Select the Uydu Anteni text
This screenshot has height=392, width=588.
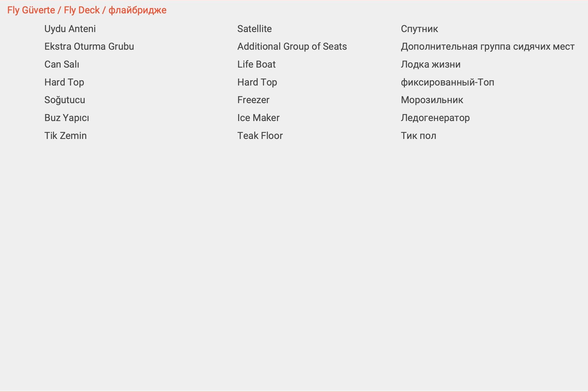tap(70, 29)
